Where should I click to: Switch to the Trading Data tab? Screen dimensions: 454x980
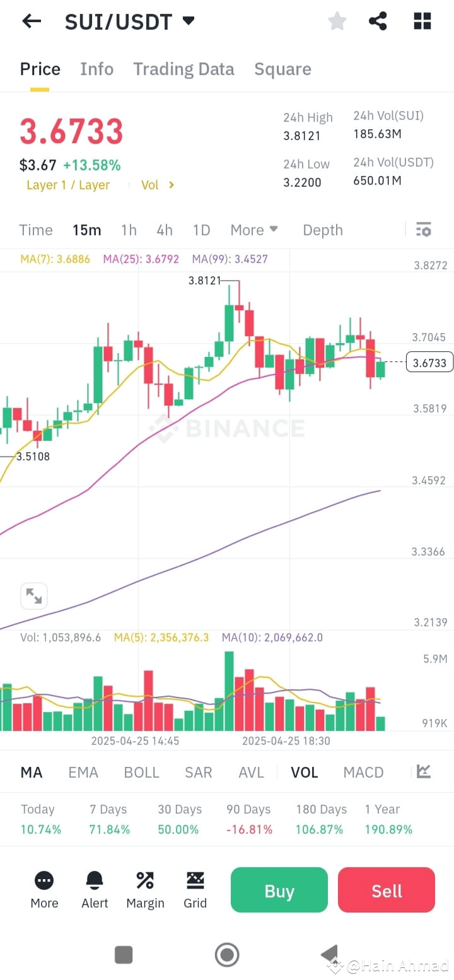click(183, 69)
